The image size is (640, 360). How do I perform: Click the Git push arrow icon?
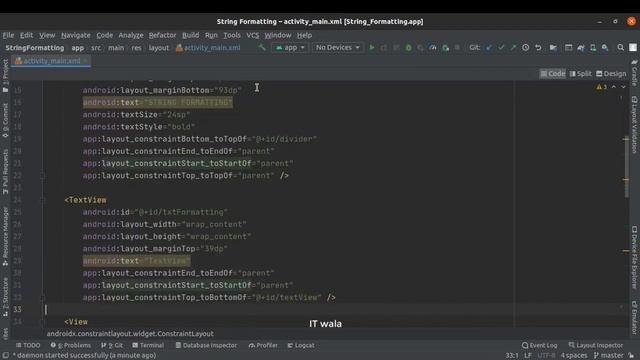click(513, 48)
